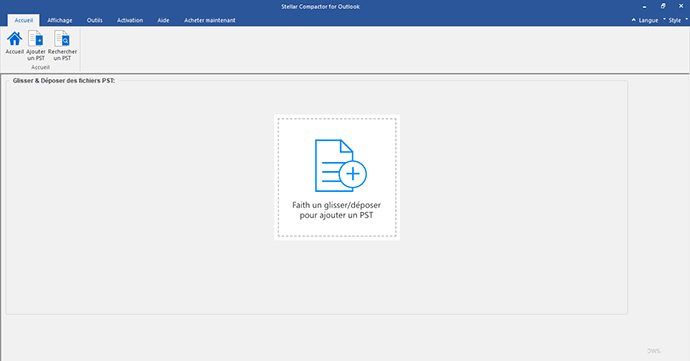Close the Stellar Compactor for Outlook window
This screenshot has width=690, height=361.
(681, 6)
